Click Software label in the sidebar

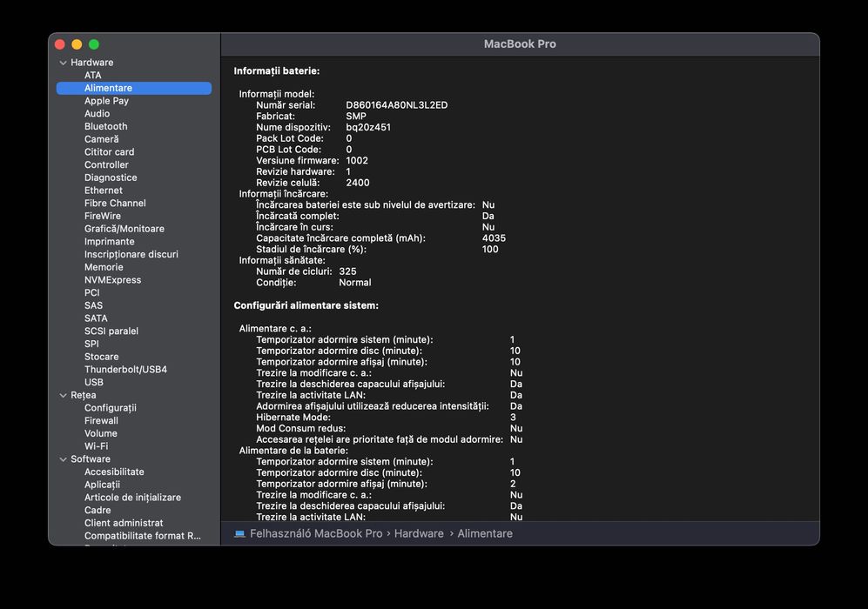pyautogui.click(x=91, y=459)
